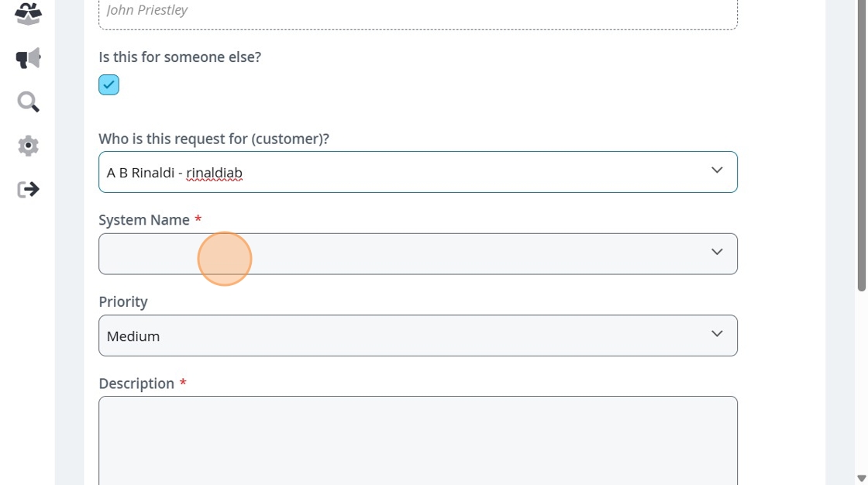The height and width of the screenshot is (485, 868).
Task: Open the magnifying glass search icon
Action: (x=28, y=101)
